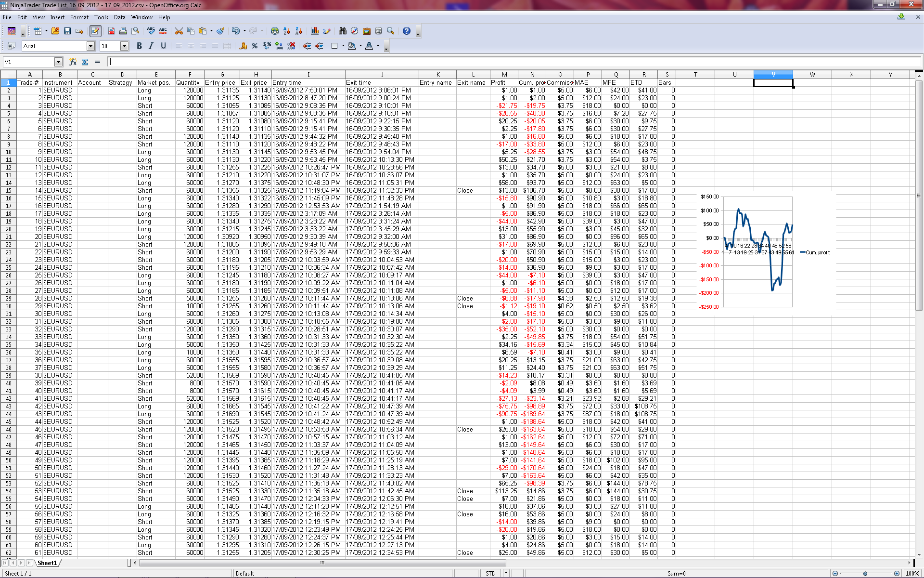
Task: Activate the Format Paintbrush
Action: (x=220, y=31)
